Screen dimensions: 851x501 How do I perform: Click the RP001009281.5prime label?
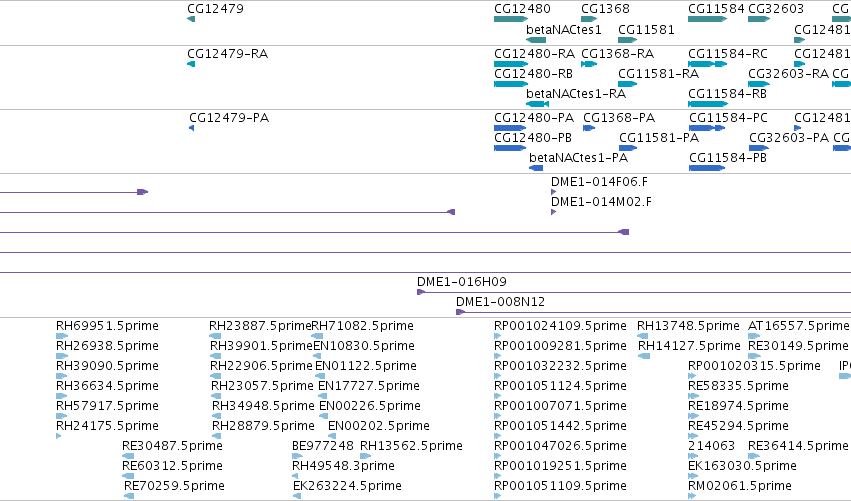click(560, 346)
